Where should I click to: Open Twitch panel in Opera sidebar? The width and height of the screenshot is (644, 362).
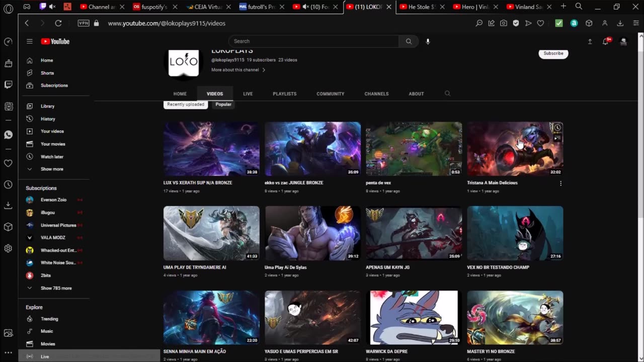pyautogui.click(x=8, y=84)
